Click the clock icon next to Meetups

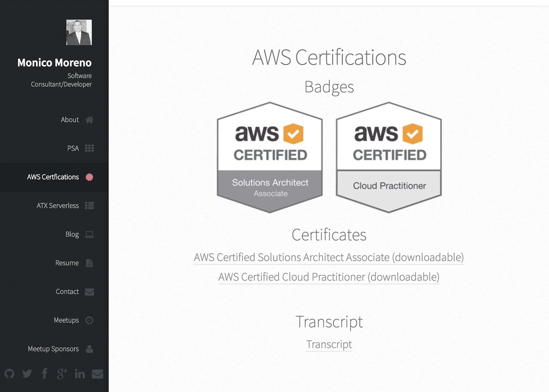[x=90, y=320]
